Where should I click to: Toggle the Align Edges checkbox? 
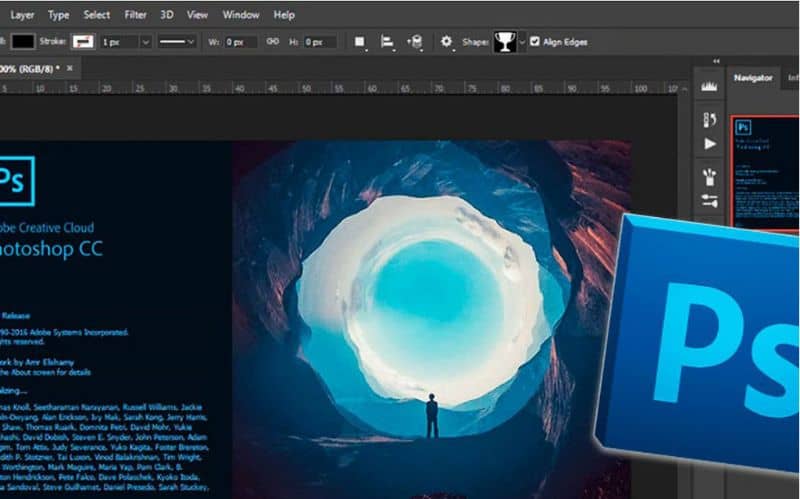click(x=535, y=42)
